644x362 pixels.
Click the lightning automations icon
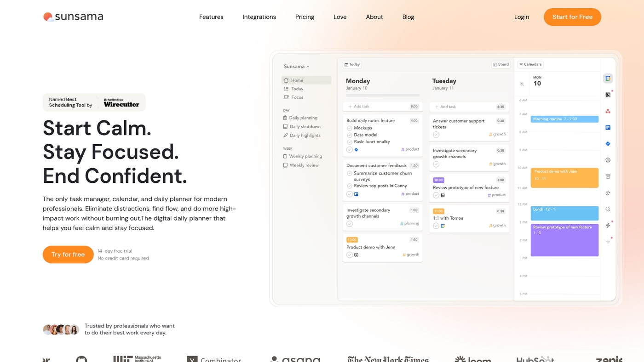pyautogui.click(x=608, y=225)
